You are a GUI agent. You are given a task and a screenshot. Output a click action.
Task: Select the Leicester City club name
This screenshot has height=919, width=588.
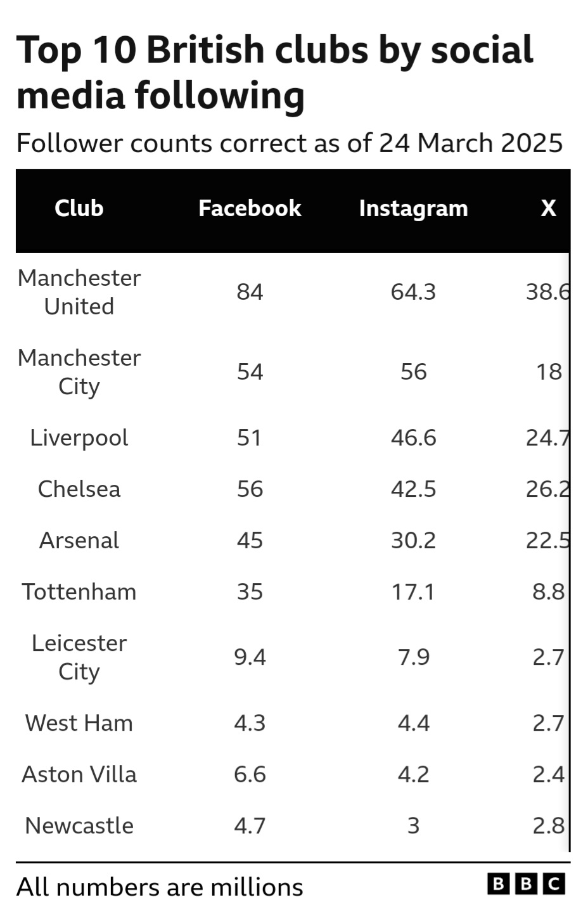click(x=79, y=657)
